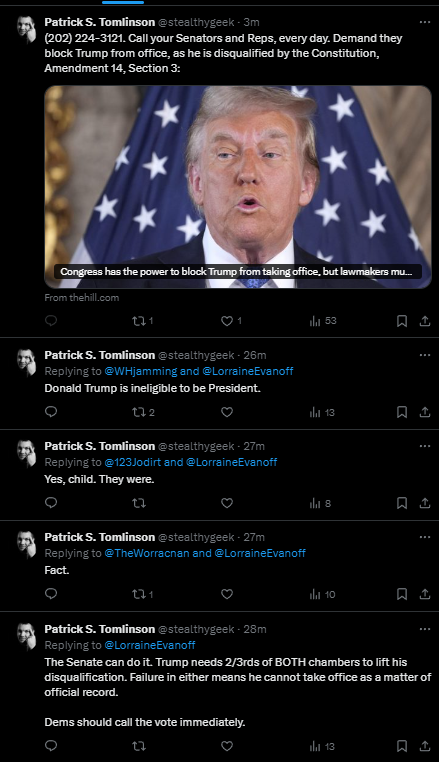Retweet the "Yes, child. They were." tweet
Image resolution: width=439 pixels, height=762 pixels.
point(139,503)
